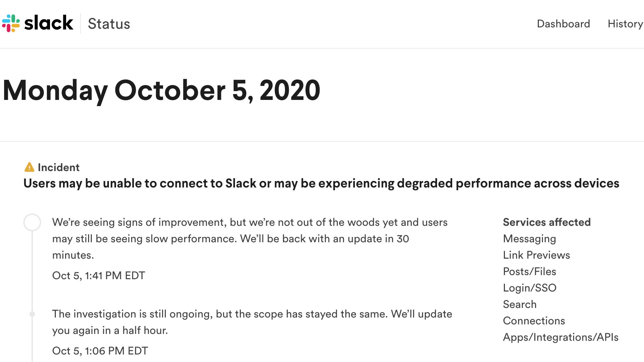This screenshot has width=644, height=362.
Task: Expand the Monday October 5, 2020 heading
Action: tap(161, 90)
